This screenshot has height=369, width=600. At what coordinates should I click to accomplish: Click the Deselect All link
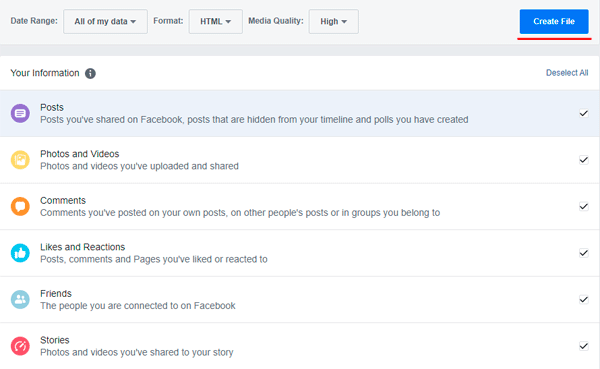point(567,73)
